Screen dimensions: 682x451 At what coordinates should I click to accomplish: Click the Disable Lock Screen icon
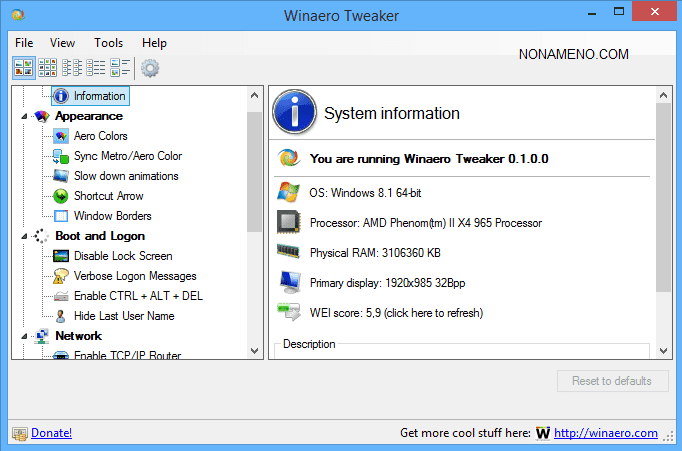pos(61,256)
